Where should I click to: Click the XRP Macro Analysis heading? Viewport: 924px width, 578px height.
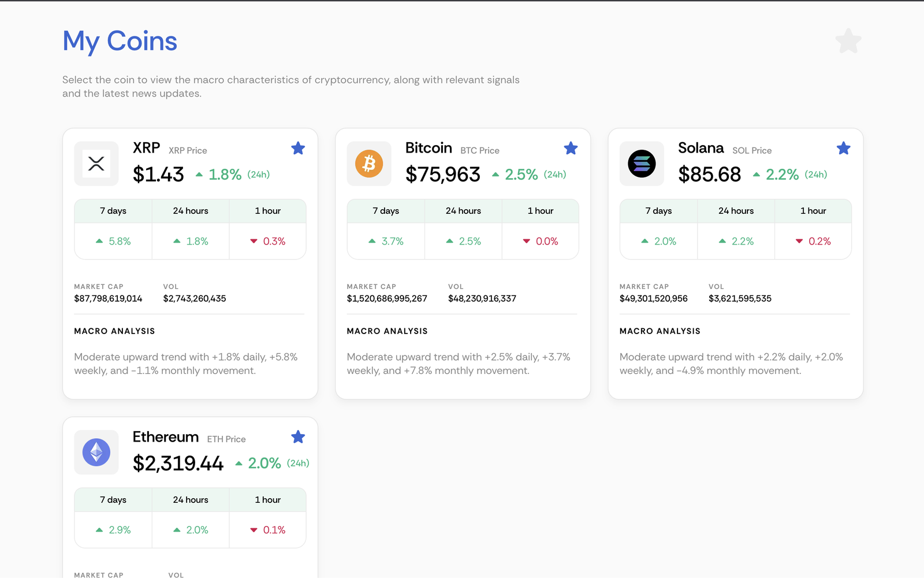tap(114, 331)
